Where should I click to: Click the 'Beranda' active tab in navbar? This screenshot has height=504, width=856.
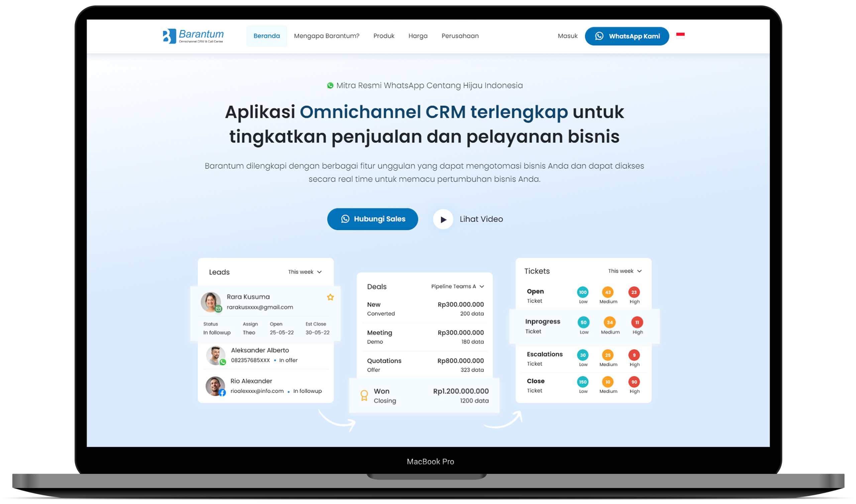266,36
